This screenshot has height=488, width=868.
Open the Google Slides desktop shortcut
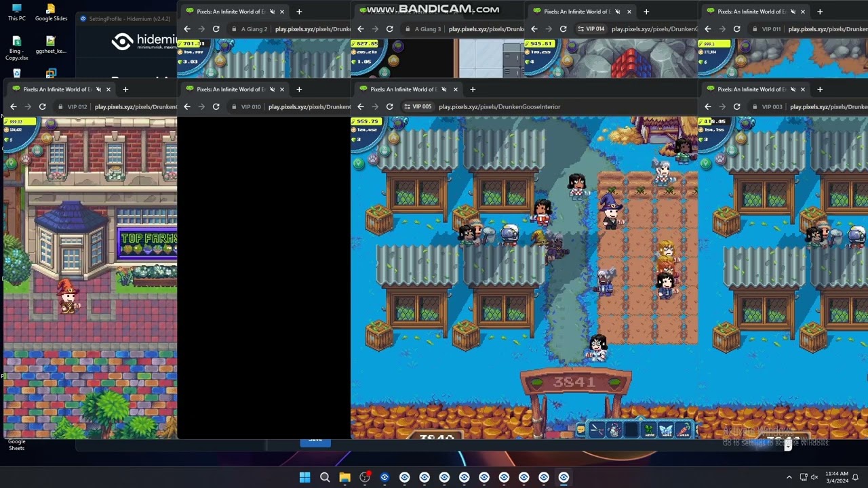(x=51, y=12)
